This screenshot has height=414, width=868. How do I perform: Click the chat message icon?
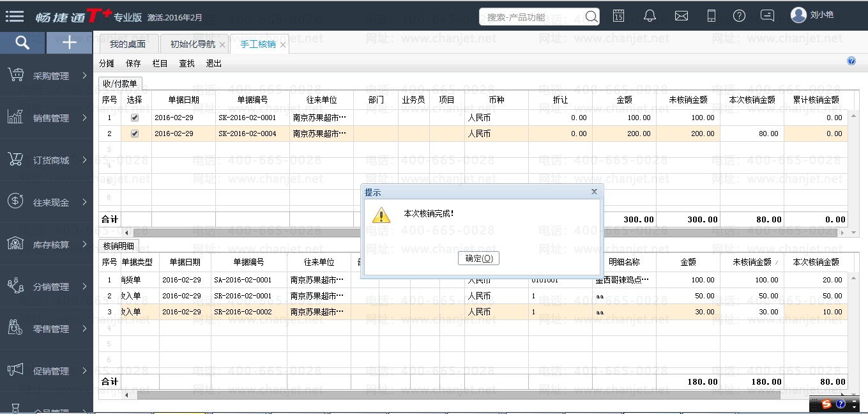click(768, 16)
